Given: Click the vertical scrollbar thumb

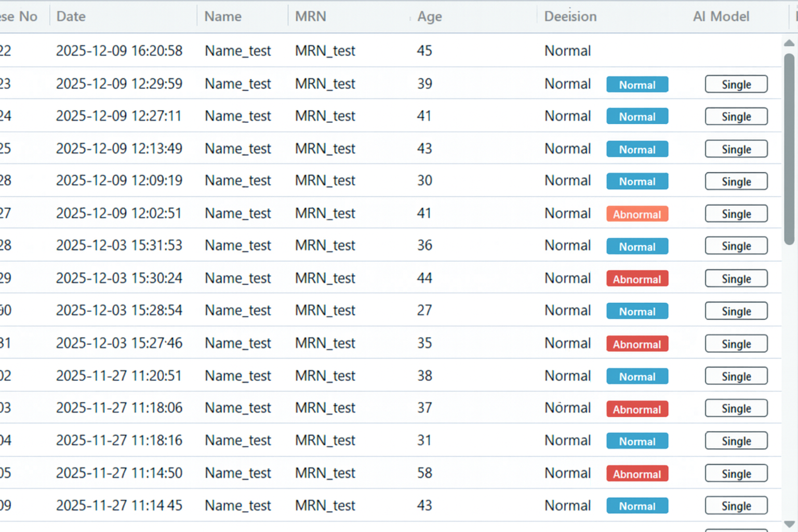Looking at the screenshot, I should [789, 148].
